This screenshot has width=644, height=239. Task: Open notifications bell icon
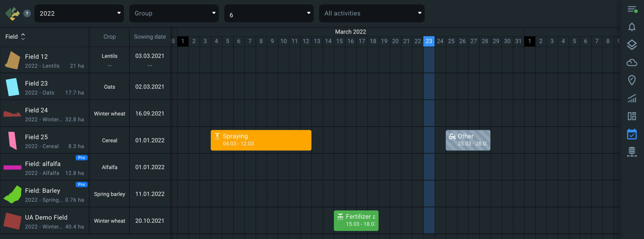(x=632, y=27)
